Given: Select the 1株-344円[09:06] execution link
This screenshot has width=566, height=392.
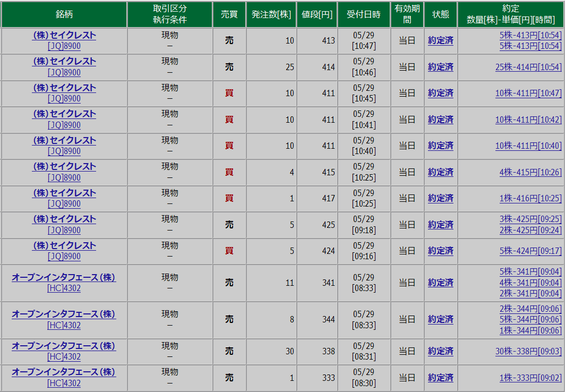Looking at the screenshot, I should click(530, 330).
